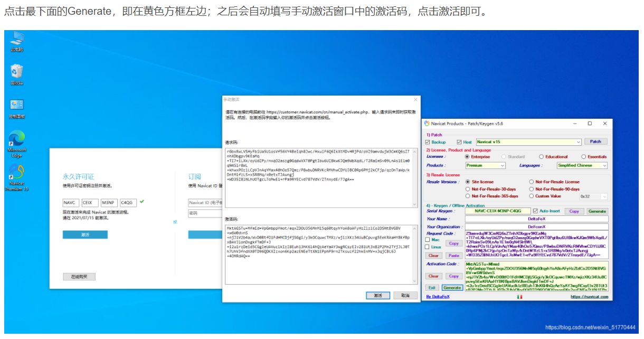Click blue 激活 button under permanent license
The width and height of the screenshot is (644, 339).
point(85,234)
